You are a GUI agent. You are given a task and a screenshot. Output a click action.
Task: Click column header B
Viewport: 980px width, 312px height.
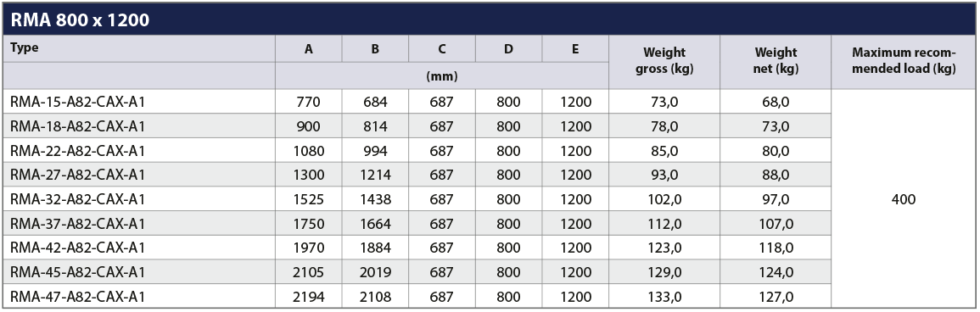pyautogui.click(x=375, y=49)
